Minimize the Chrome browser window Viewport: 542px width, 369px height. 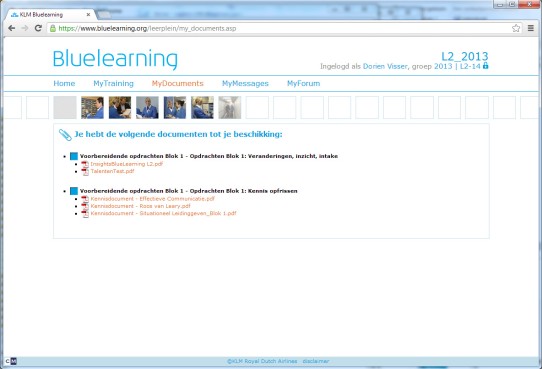[x=499, y=4]
